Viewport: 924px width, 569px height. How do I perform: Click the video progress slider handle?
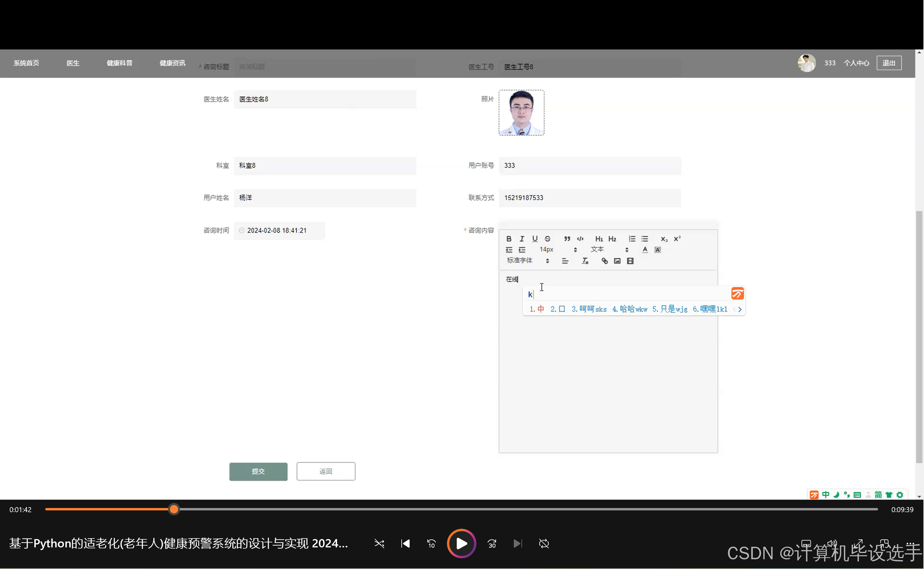[x=174, y=509]
